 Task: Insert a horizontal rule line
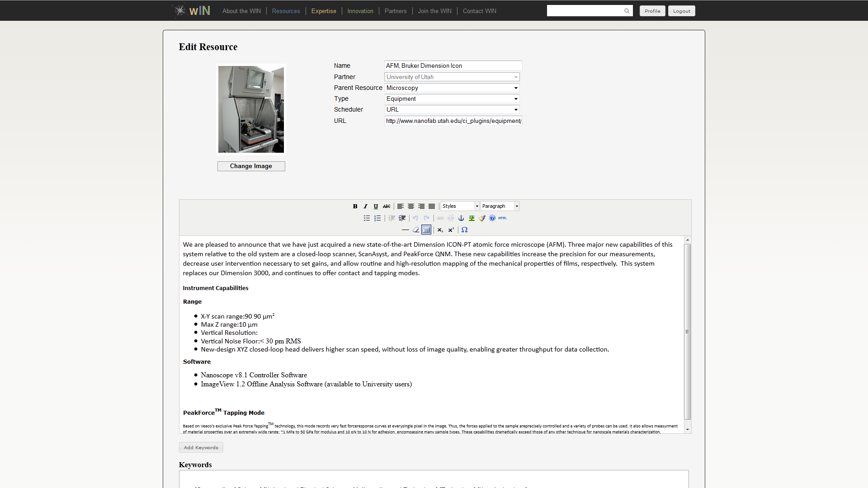tap(406, 230)
